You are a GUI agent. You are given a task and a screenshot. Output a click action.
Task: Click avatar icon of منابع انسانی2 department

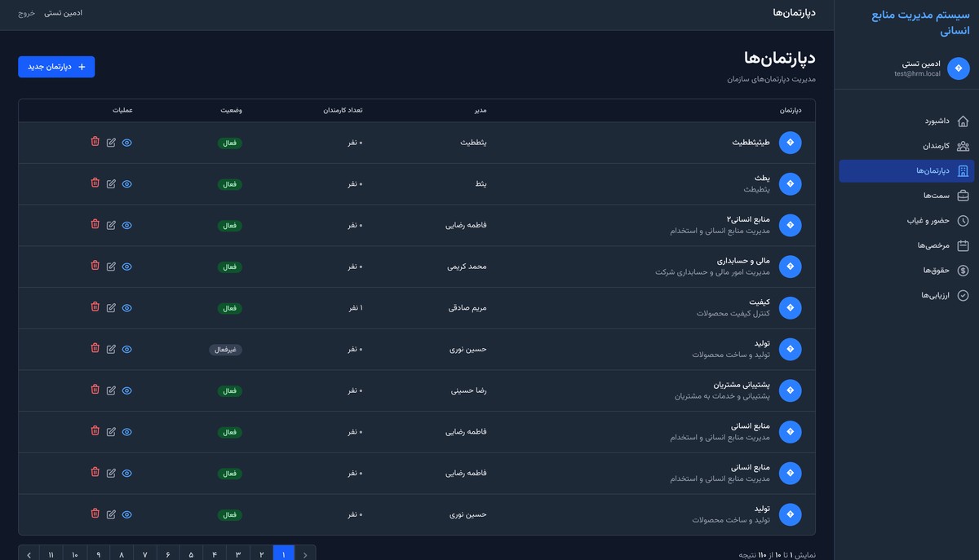point(790,225)
